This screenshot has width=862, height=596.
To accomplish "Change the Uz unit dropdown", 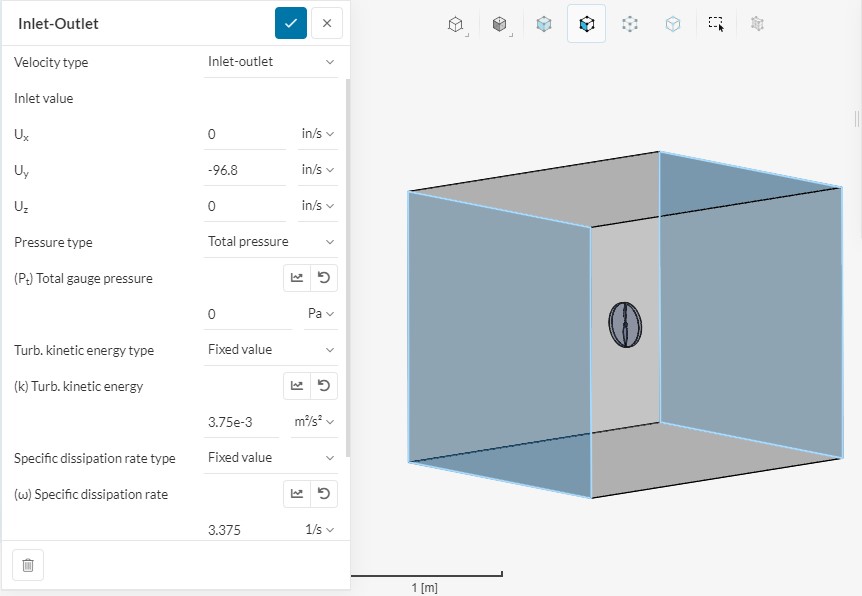I will coord(318,206).
